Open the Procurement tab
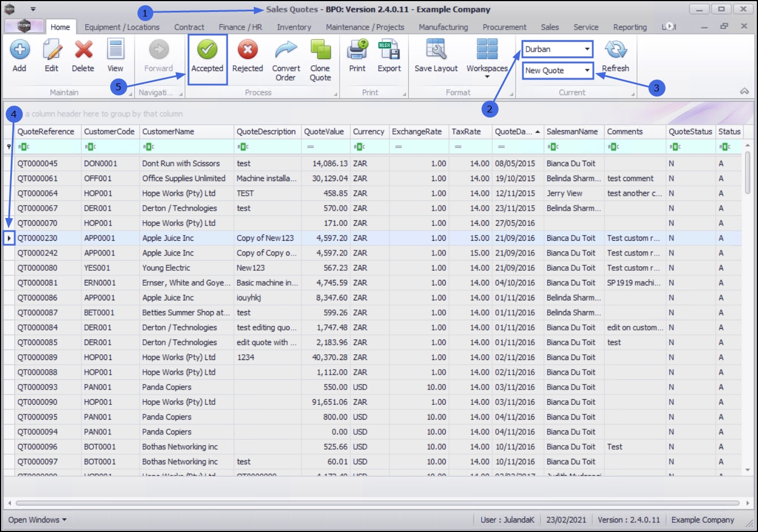 pos(505,27)
